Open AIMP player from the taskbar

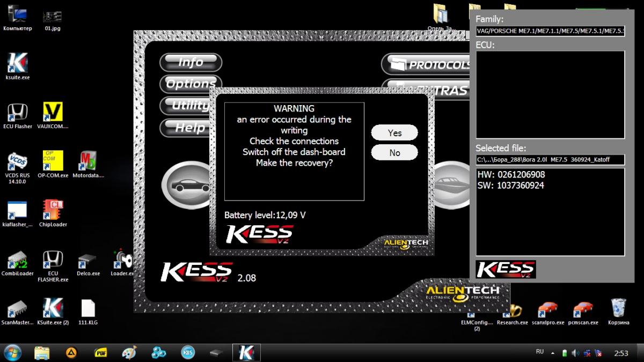(x=71, y=352)
